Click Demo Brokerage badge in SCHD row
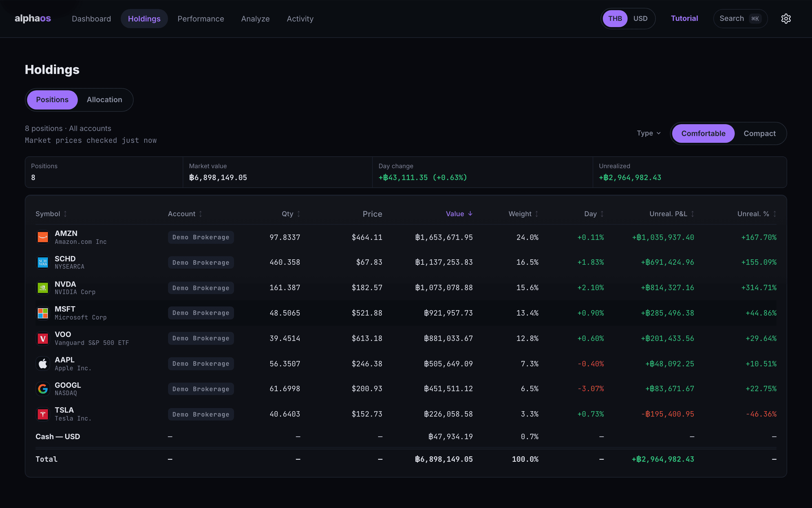Screen dimensions: 812x508 pos(201,263)
